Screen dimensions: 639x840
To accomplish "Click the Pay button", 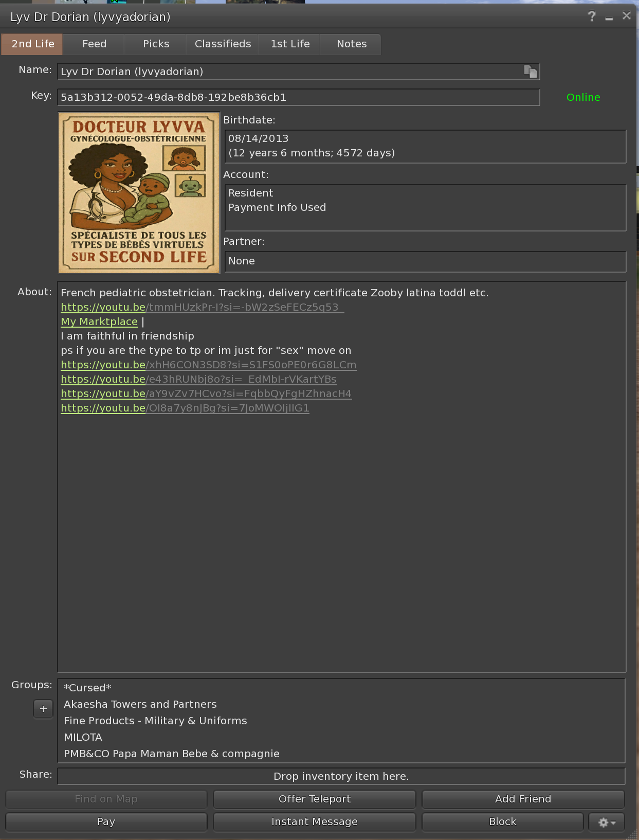I will [106, 822].
